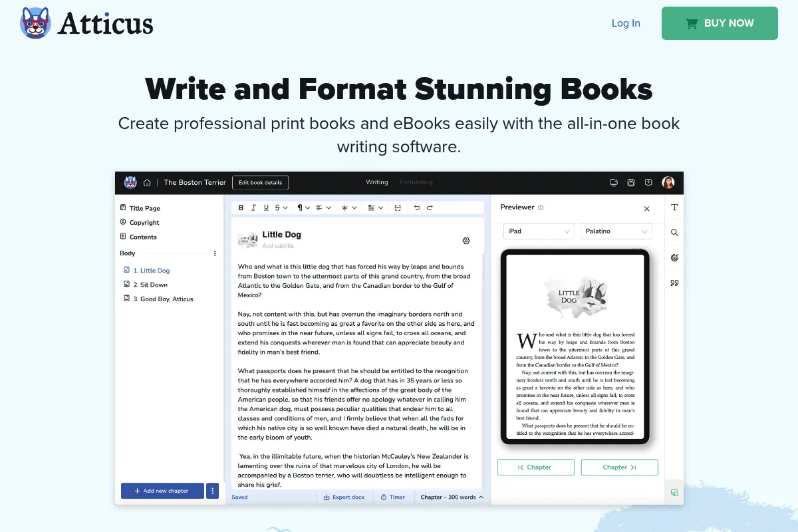Open the menu beside Add new chapter

tap(213, 491)
